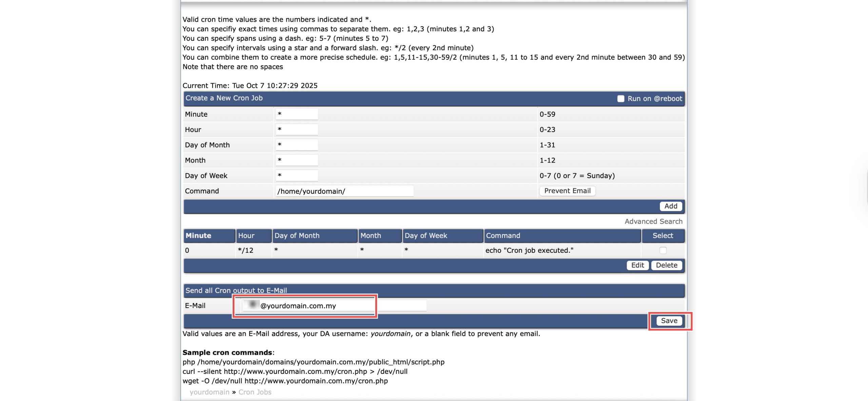The height and width of the screenshot is (401, 868).
Task: Focus the Day of Month input field
Action: tap(297, 145)
